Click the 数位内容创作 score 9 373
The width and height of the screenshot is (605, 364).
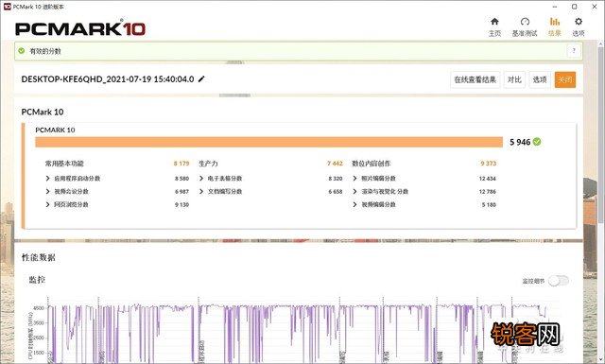coord(488,164)
